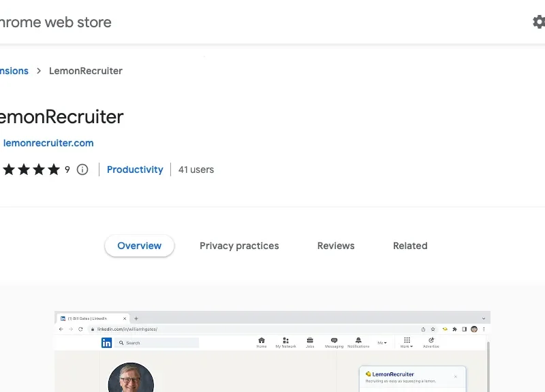Select the Overview tab
545x392 pixels.
point(140,246)
